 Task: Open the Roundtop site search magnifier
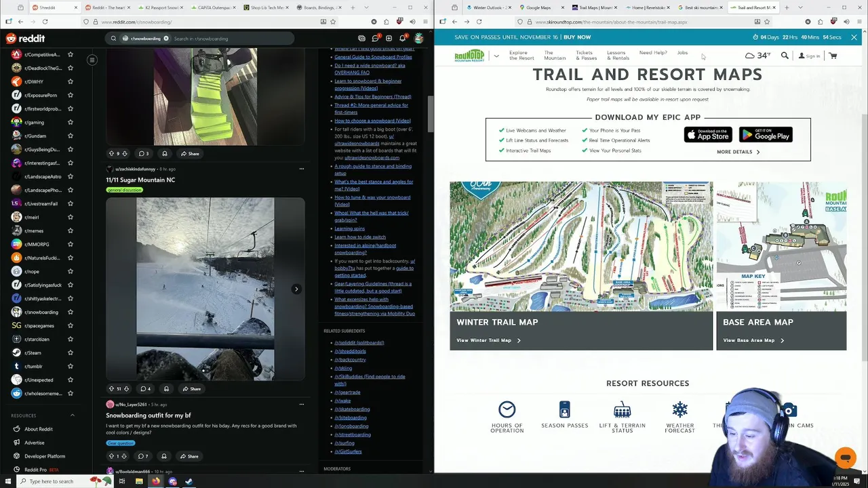[x=785, y=56]
